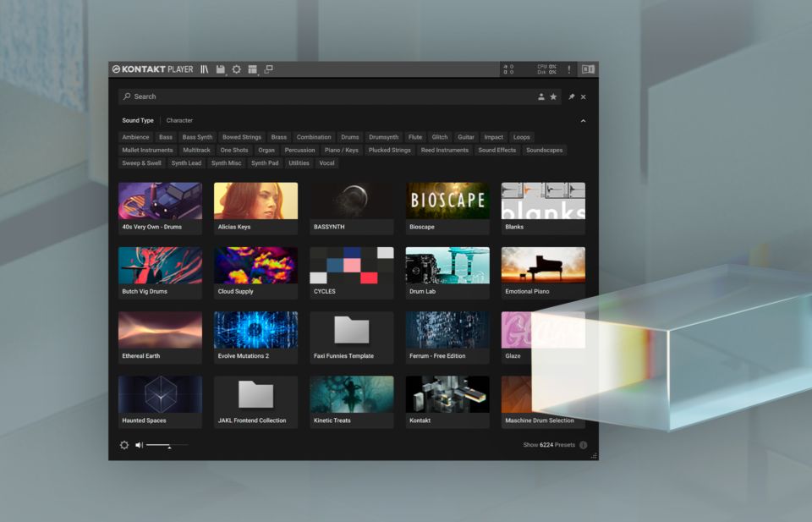
Task: Click the exclamation warning icon
Action: pos(568,69)
